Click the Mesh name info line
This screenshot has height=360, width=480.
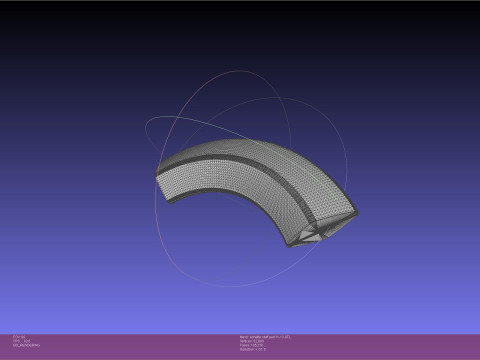(x=265, y=337)
